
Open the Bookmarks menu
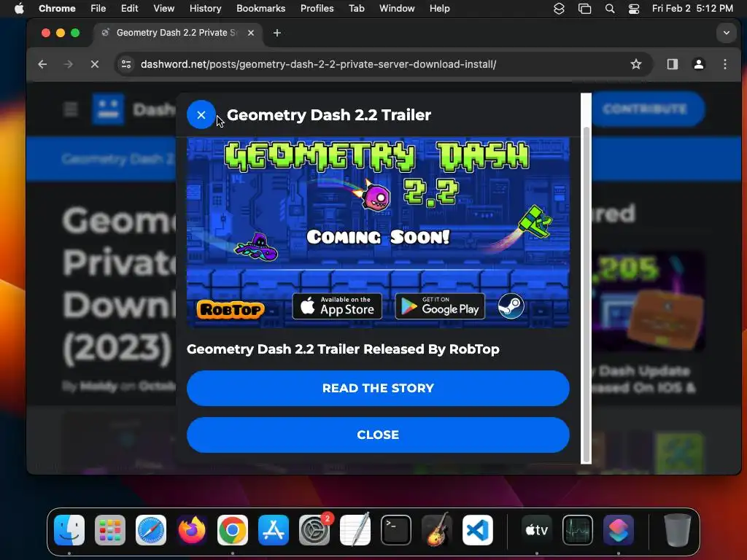click(260, 9)
